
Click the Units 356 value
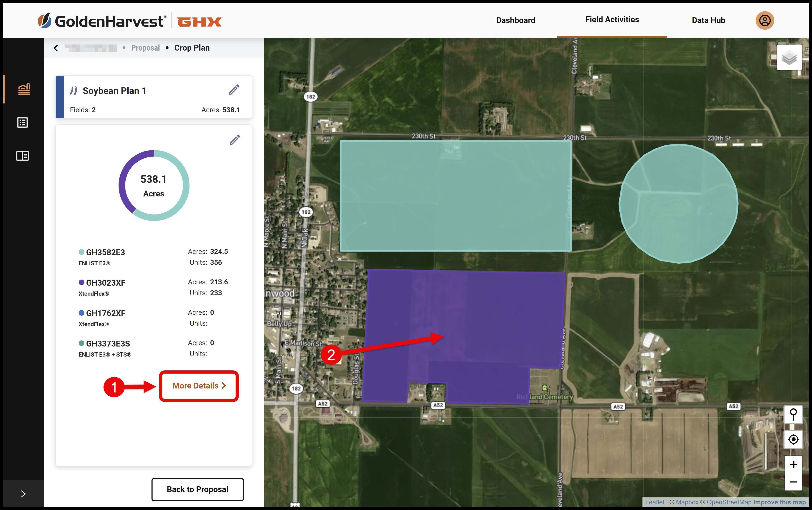pos(216,262)
